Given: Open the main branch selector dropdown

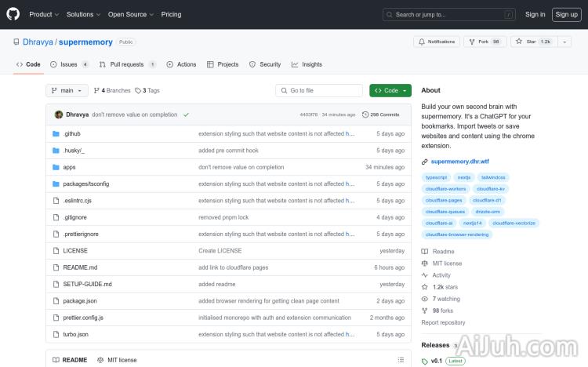Looking at the screenshot, I should pyautogui.click(x=67, y=91).
